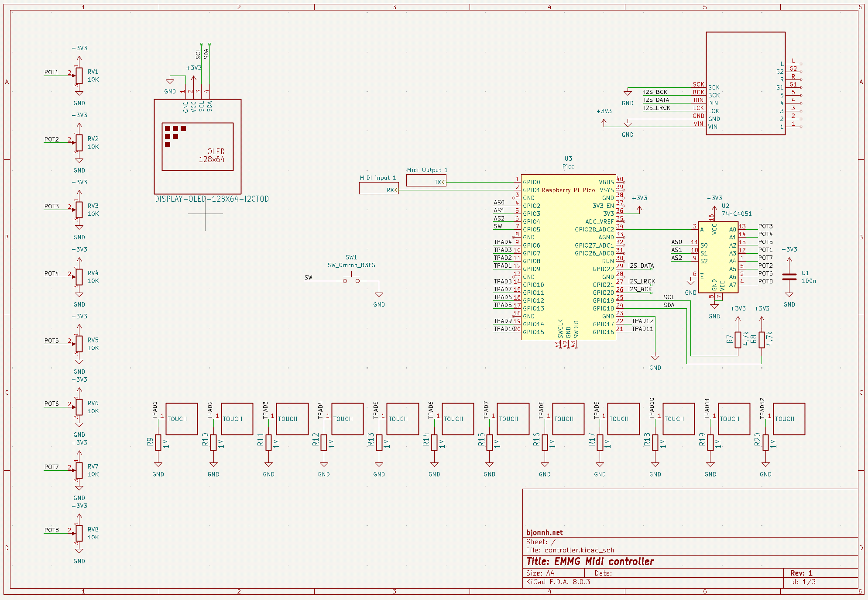Image resolution: width=868 pixels, height=600 pixels.
Task: Select the I2S DAC module outline box
Action: 746,83
